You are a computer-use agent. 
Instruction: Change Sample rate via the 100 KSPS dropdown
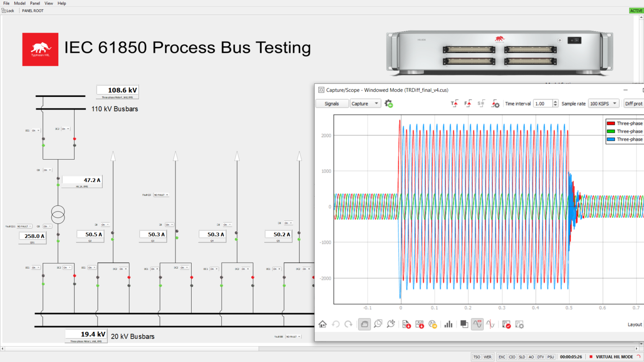pyautogui.click(x=603, y=103)
